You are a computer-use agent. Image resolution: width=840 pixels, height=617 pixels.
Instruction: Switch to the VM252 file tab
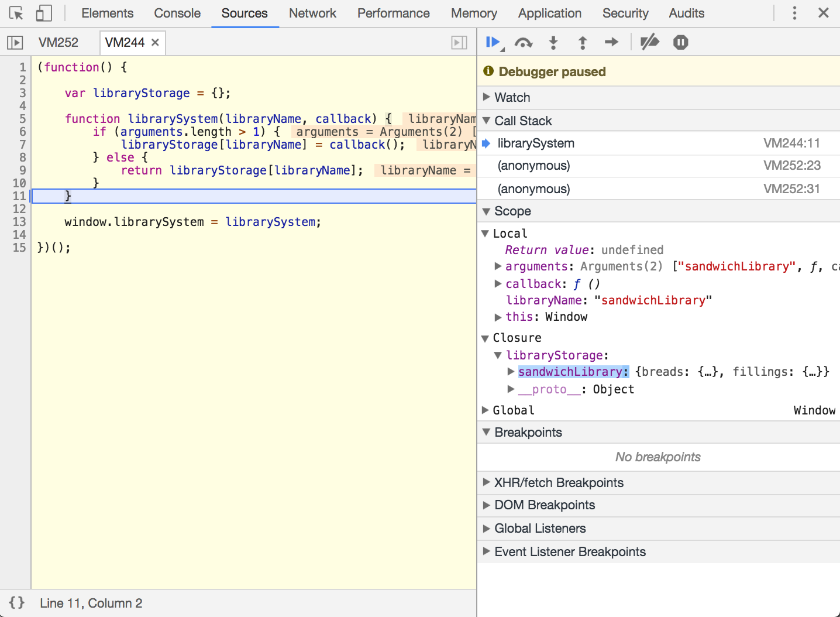pos(58,42)
